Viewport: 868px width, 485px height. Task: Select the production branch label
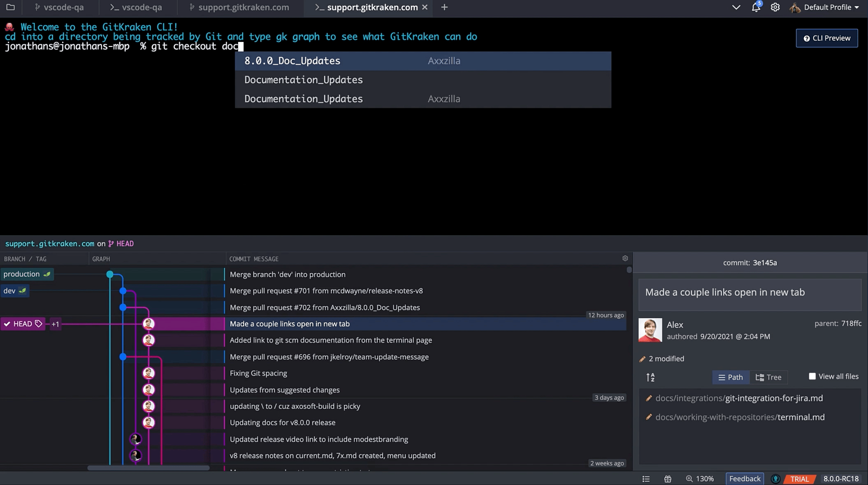pyautogui.click(x=27, y=274)
